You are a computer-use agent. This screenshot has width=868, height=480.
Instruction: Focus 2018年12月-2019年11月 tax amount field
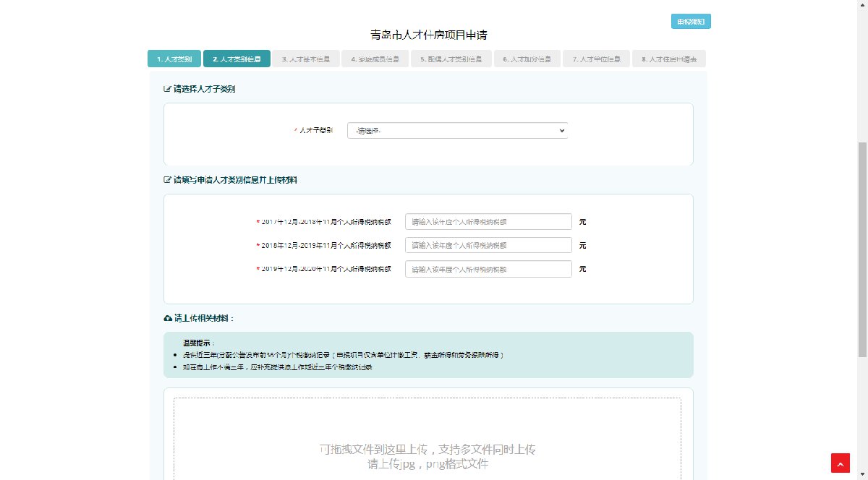pos(488,245)
